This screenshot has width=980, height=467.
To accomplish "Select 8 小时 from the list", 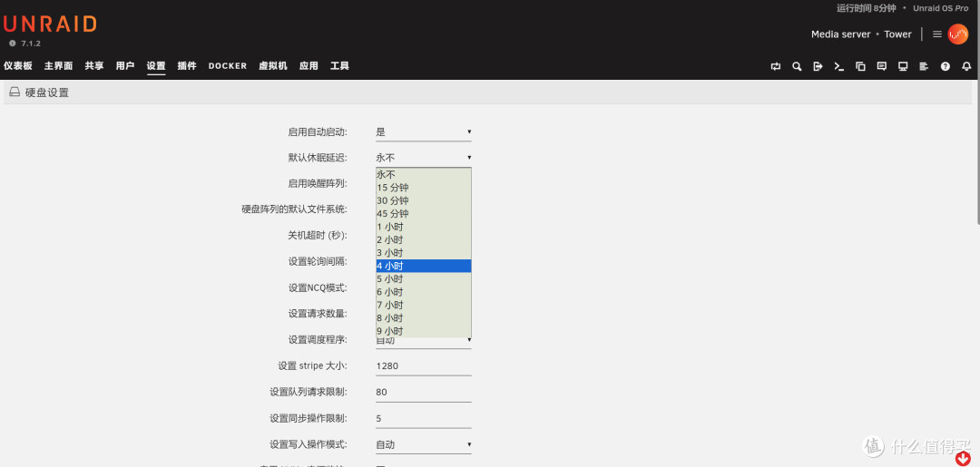I will (x=423, y=318).
